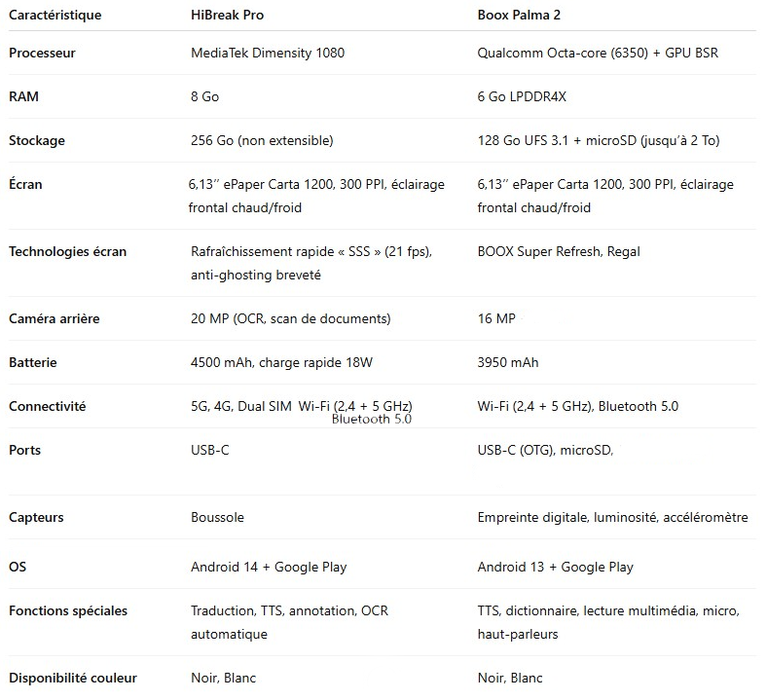
Task: Click the "Android 14 + Google Play" cell
Action: (x=269, y=567)
